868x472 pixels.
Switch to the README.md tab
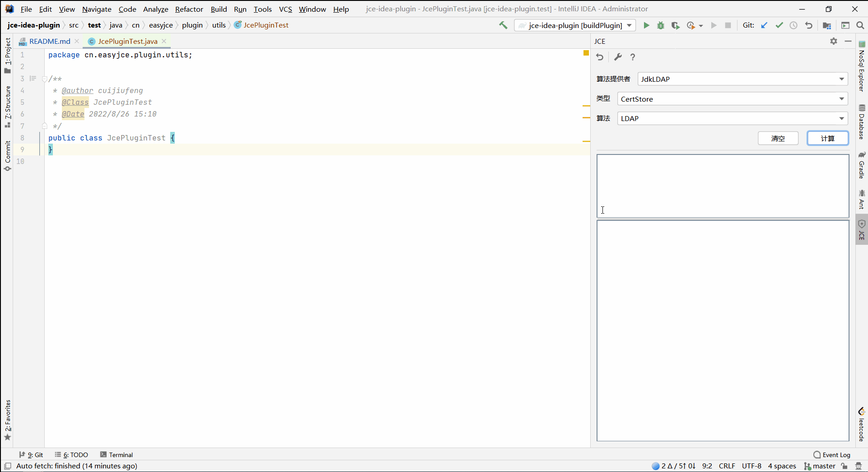tap(50, 41)
